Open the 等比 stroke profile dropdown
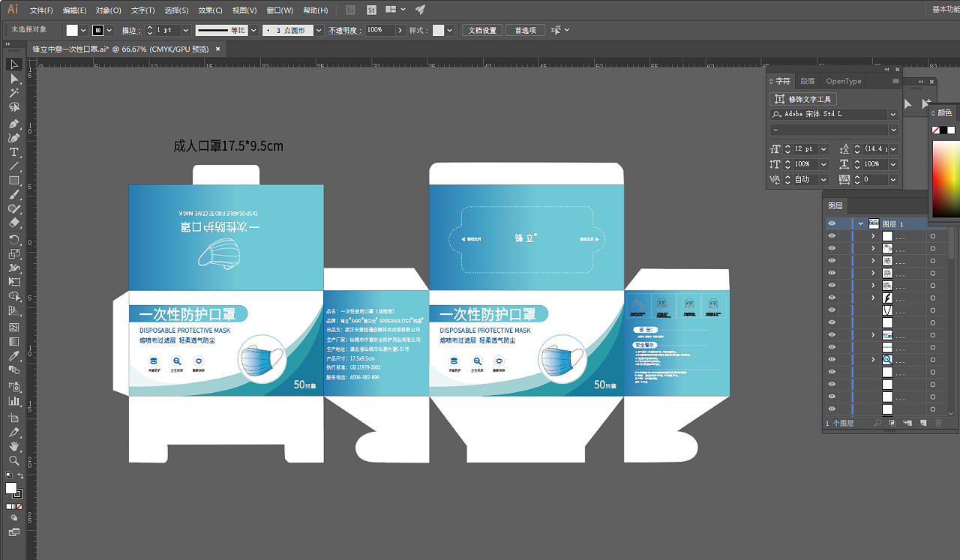This screenshot has width=960, height=560. pyautogui.click(x=253, y=30)
